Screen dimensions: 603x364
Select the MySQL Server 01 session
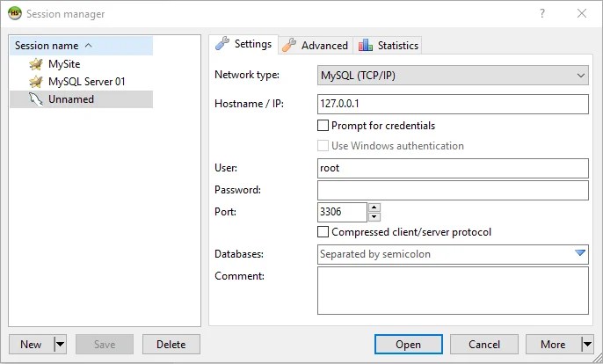(x=81, y=82)
